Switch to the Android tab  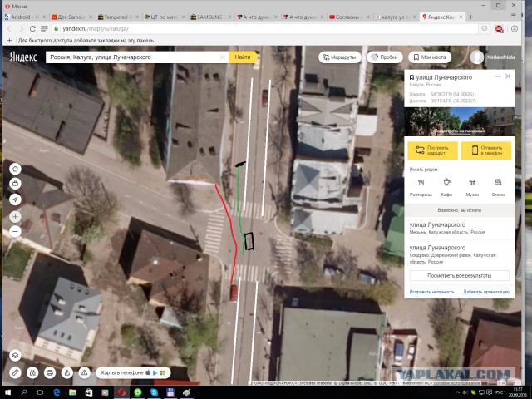[x=25, y=17]
